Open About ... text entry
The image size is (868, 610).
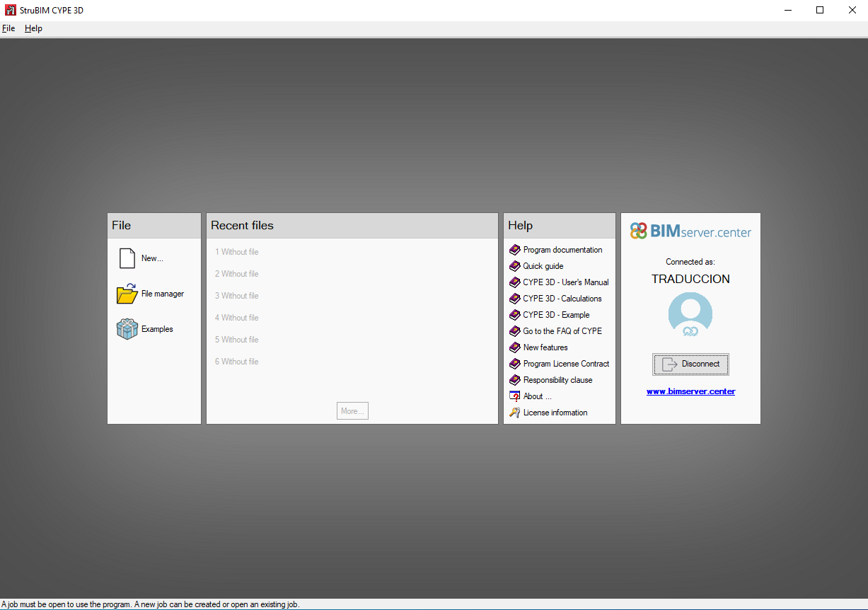coord(538,396)
